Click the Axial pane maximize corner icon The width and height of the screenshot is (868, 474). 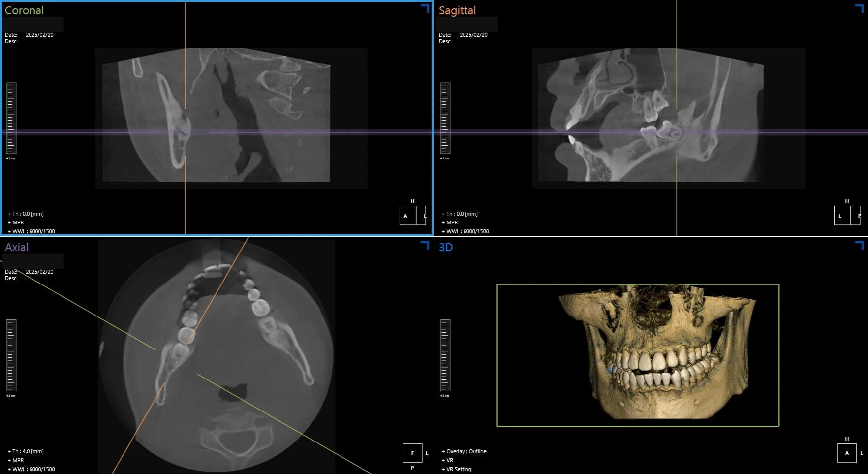425,245
